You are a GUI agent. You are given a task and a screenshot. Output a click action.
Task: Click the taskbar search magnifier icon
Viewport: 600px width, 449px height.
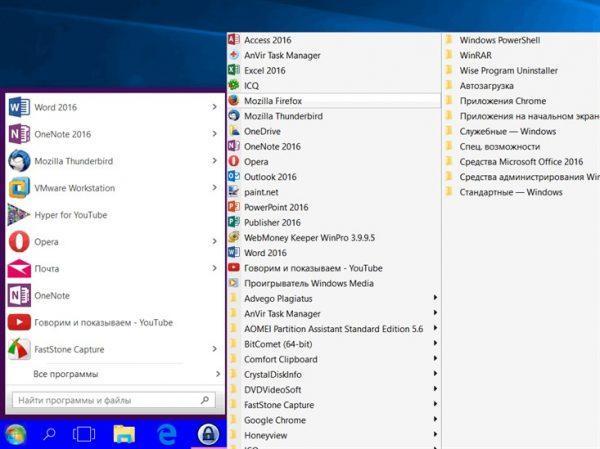click(49, 434)
